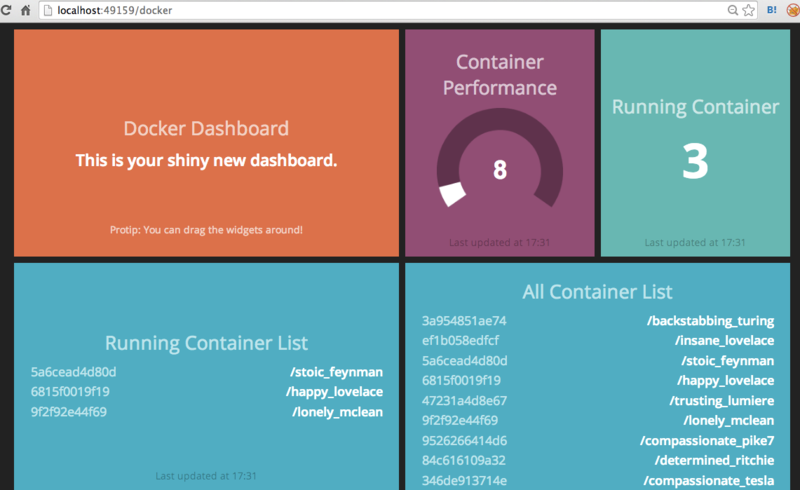Click the Container Performance heading
Screen dimensions: 800x490
click(x=500, y=75)
